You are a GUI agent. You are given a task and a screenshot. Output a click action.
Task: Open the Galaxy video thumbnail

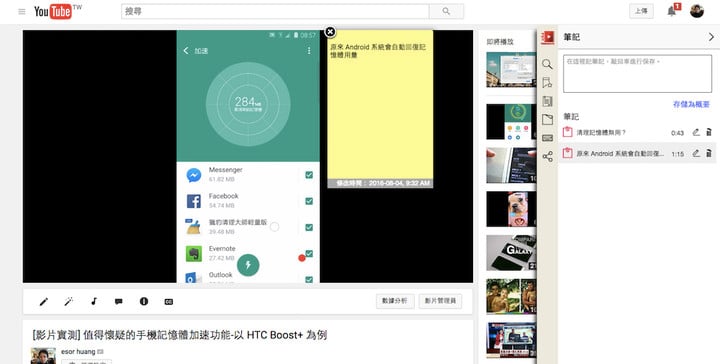511,252
